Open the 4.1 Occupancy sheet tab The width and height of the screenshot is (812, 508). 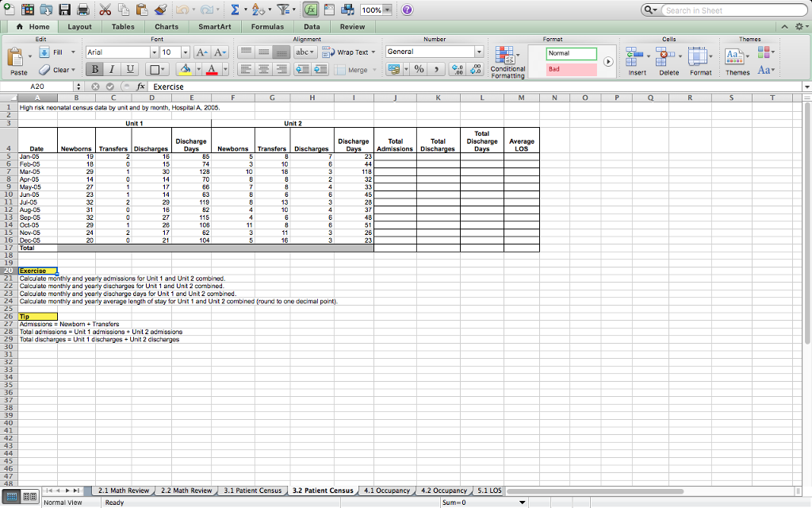(388, 491)
